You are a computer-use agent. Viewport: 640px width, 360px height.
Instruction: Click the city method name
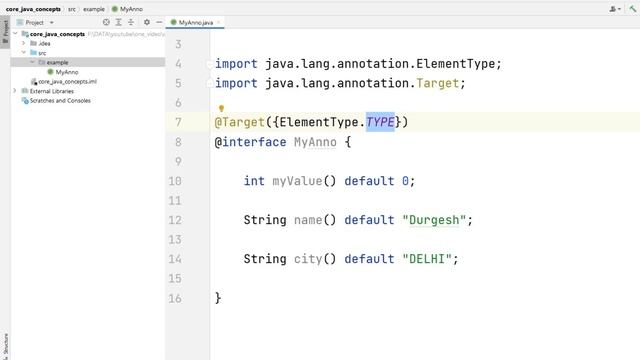[308, 259]
